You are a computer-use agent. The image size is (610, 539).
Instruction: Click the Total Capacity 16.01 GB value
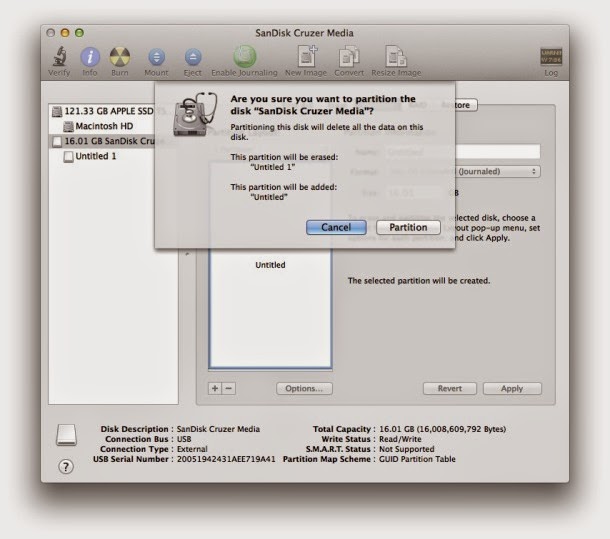(x=443, y=429)
